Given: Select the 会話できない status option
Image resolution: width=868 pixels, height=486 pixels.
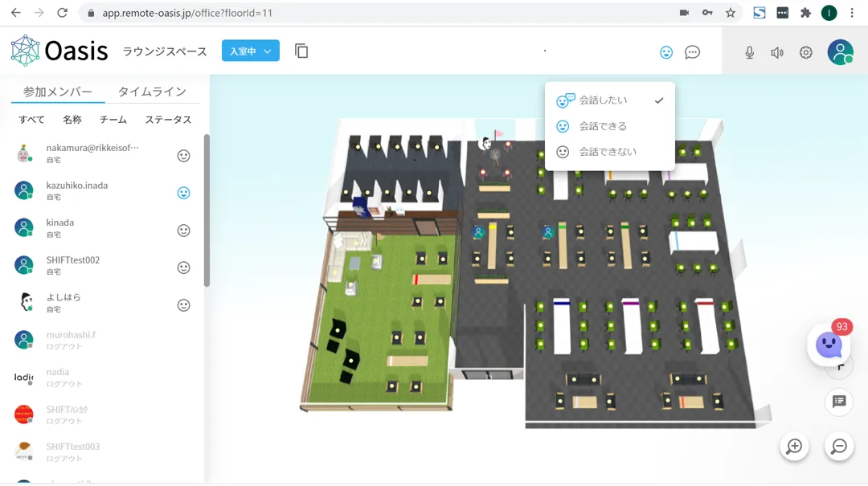Looking at the screenshot, I should click(x=608, y=152).
